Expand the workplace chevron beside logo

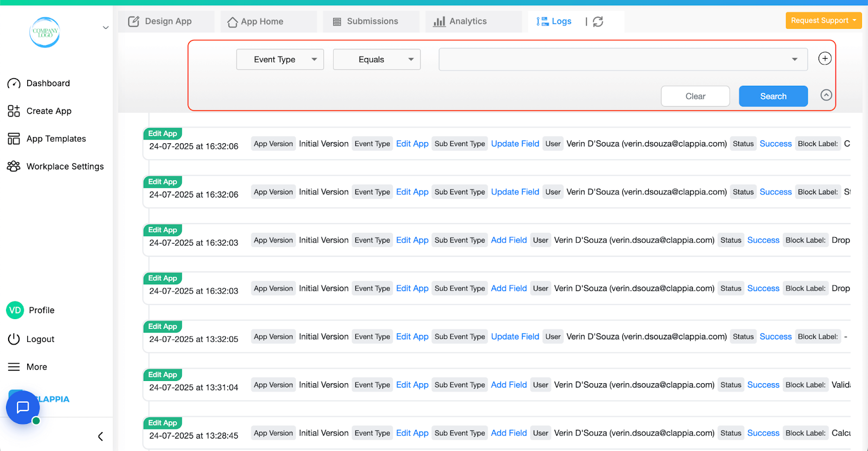(x=106, y=28)
